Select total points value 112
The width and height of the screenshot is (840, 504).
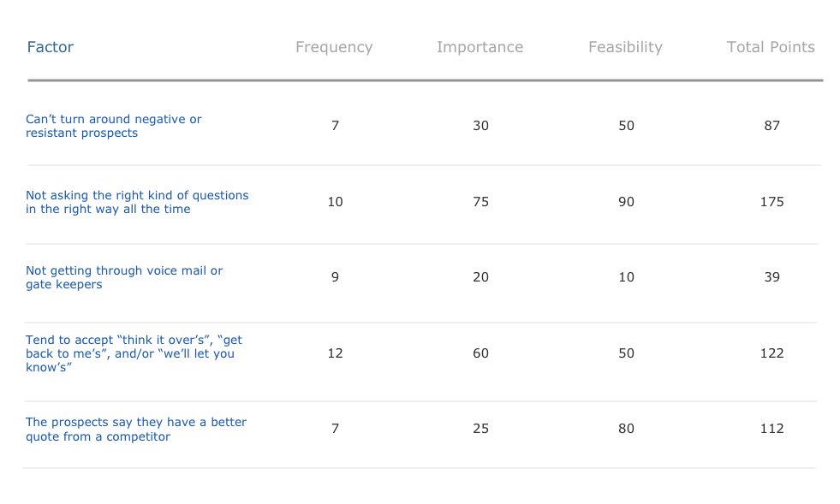pos(771,429)
